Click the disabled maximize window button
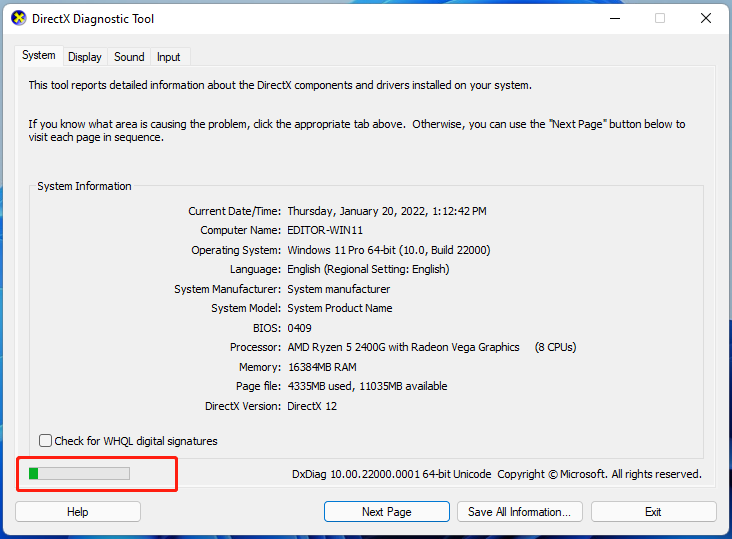Image resolution: width=732 pixels, height=539 pixels. click(660, 19)
